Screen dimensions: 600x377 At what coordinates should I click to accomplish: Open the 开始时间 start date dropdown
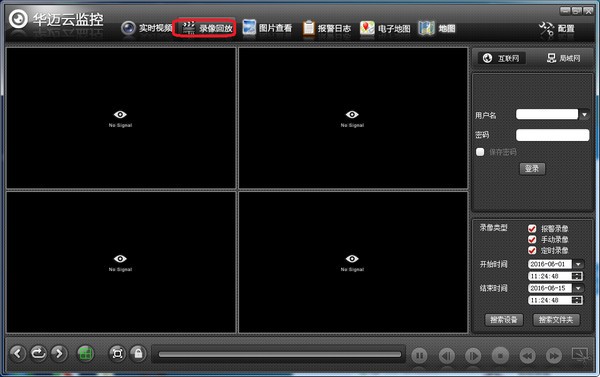tap(578, 264)
